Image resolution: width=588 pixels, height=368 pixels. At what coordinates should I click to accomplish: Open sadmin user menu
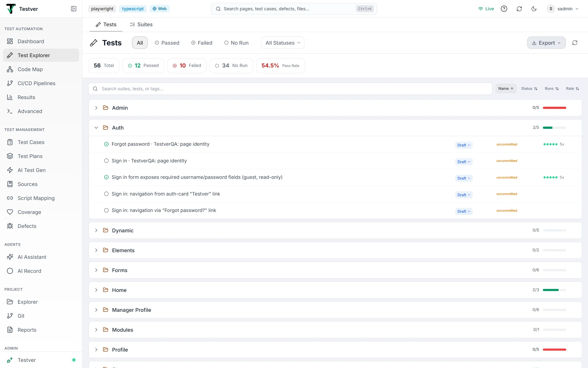click(563, 9)
